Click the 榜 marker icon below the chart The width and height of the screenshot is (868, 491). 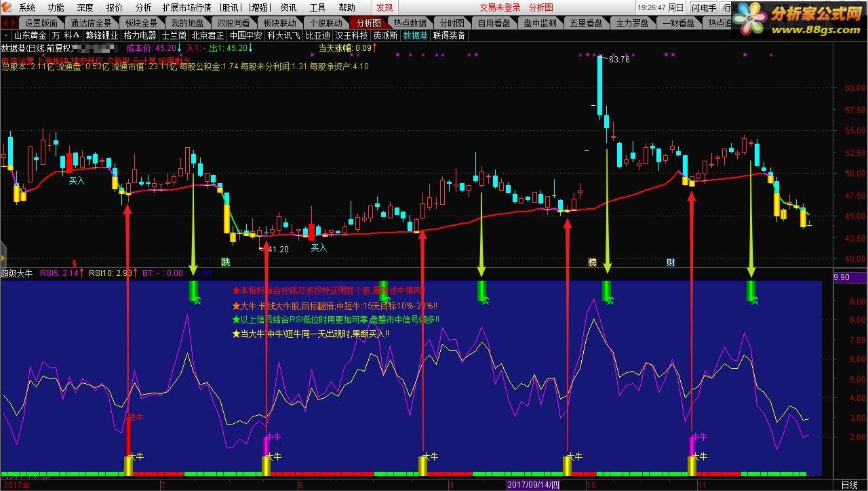[592, 262]
